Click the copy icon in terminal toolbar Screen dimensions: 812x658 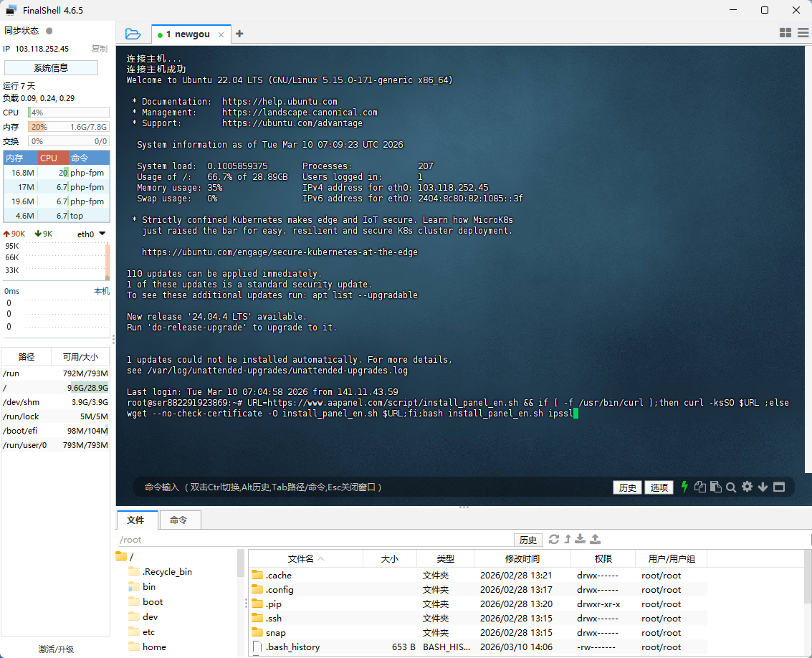point(700,487)
